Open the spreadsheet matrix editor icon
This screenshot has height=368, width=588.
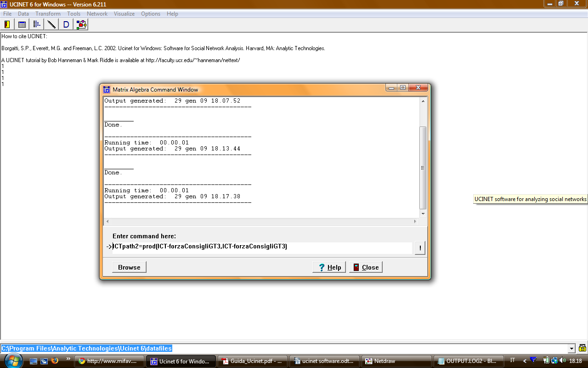22,24
